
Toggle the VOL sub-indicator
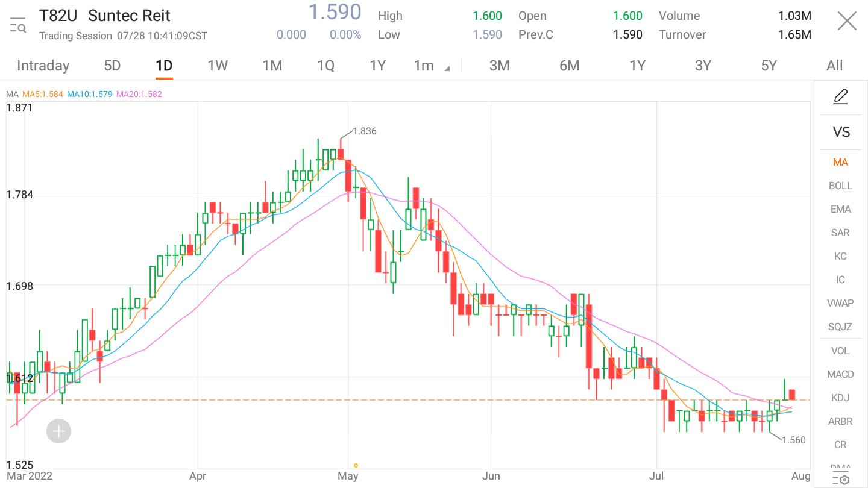click(x=840, y=351)
